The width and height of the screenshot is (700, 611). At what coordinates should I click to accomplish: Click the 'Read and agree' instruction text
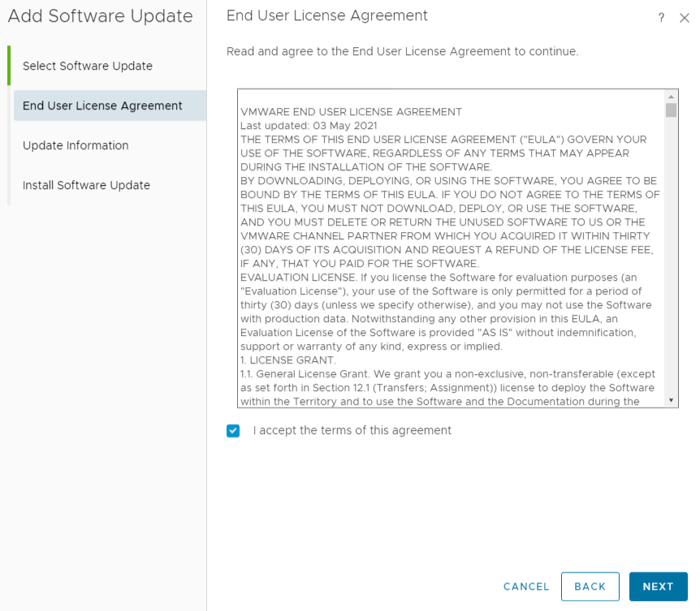[402, 51]
